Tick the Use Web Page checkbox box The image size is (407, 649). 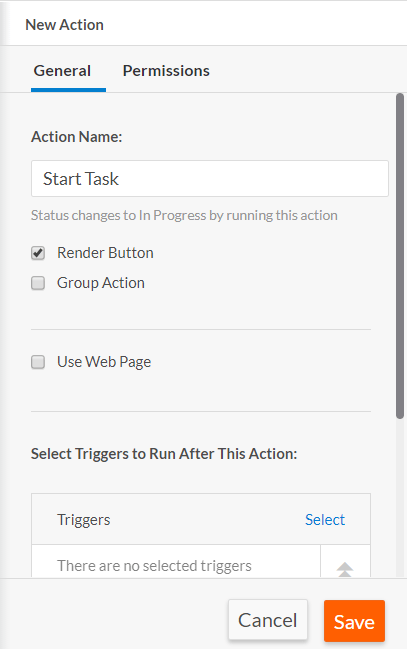pos(38,362)
